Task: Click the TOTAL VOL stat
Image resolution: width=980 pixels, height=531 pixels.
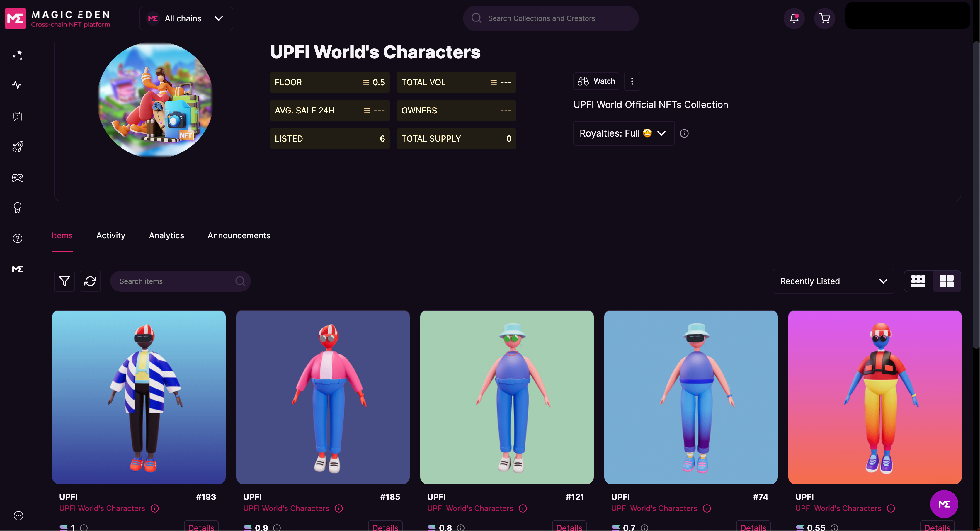Action: pyautogui.click(x=457, y=82)
